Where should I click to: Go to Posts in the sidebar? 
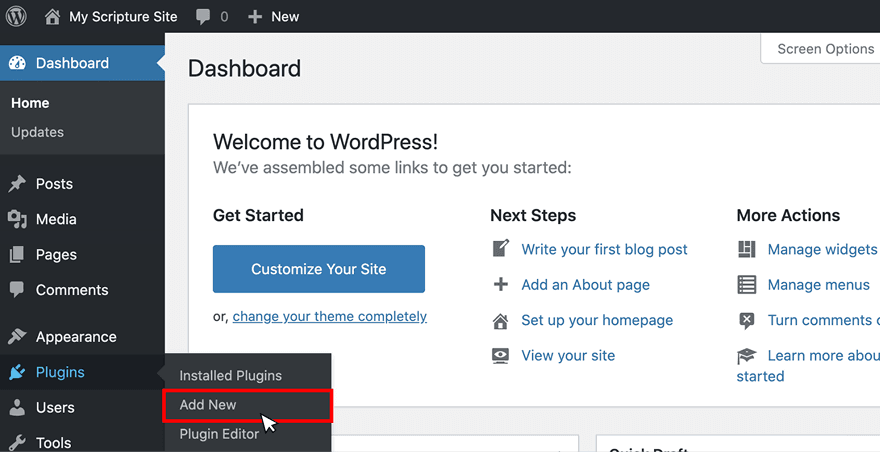(x=54, y=184)
